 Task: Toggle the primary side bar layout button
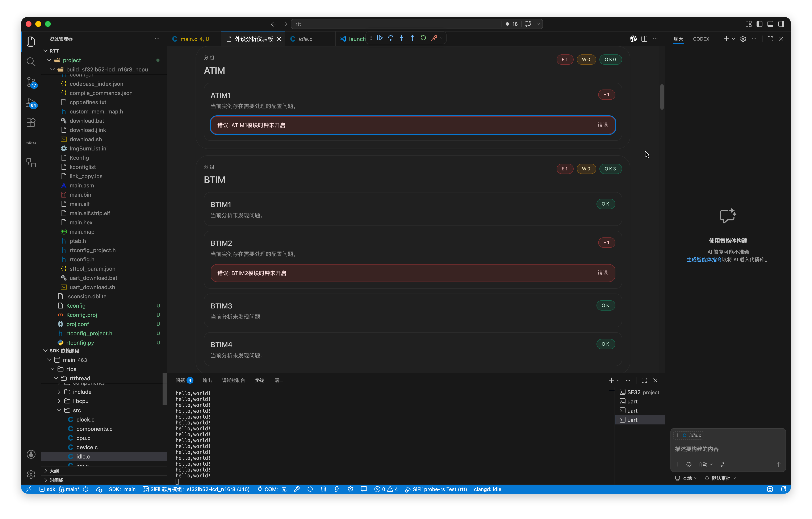[759, 24]
